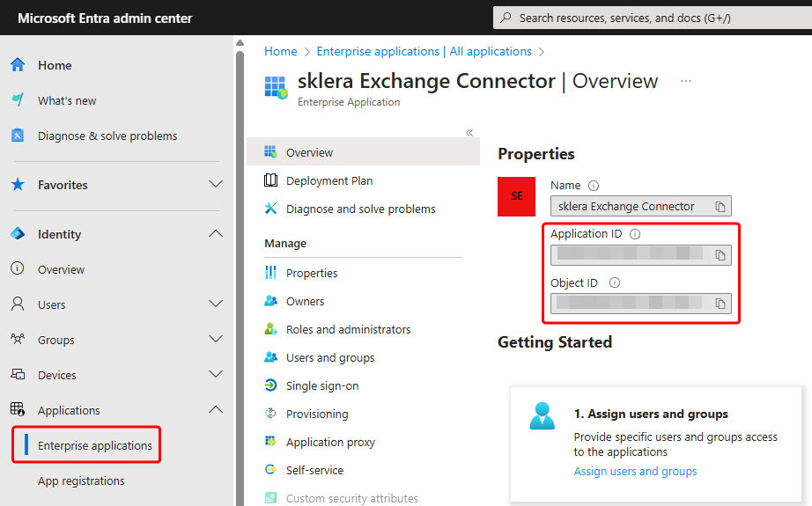Click the Diagnose and solve problems wrench icon
The height and width of the screenshot is (506, 812).
(271, 208)
